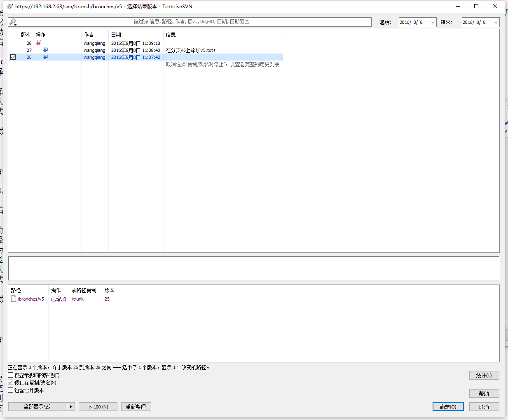The height and width of the screenshot is (420, 508).
Task: Enable 包含合并版本 checkbox
Action: coord(11,390)
